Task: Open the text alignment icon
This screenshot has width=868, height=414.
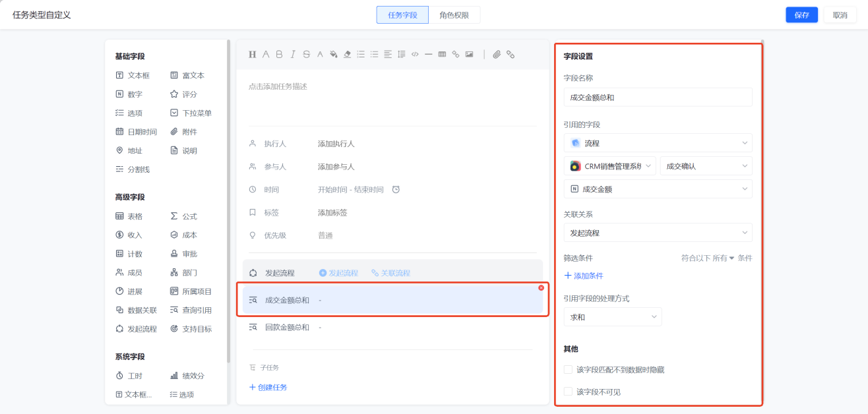Action: [x=388, y=55]
